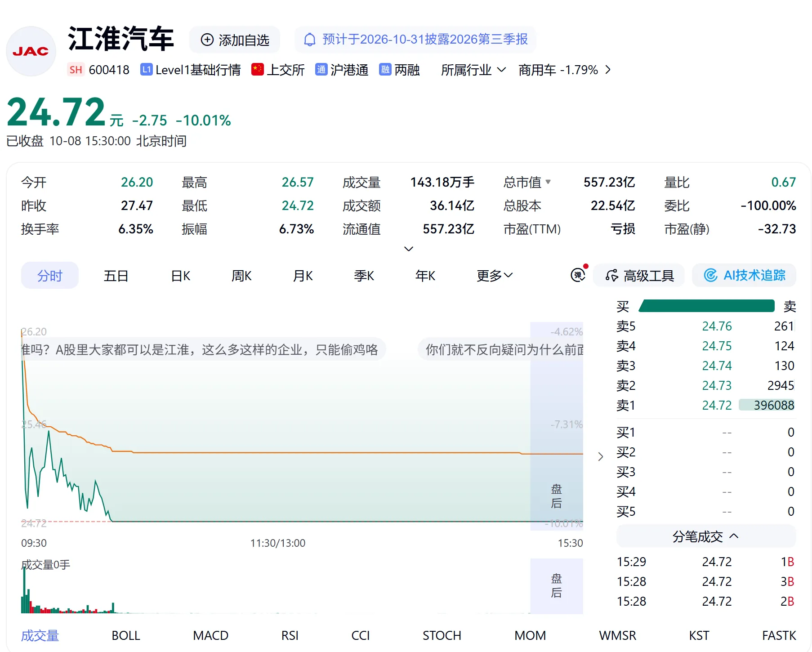Collapse the 分笔成交 panel
The height and width of the screenshot is (652, 812).
pos(706,536)
